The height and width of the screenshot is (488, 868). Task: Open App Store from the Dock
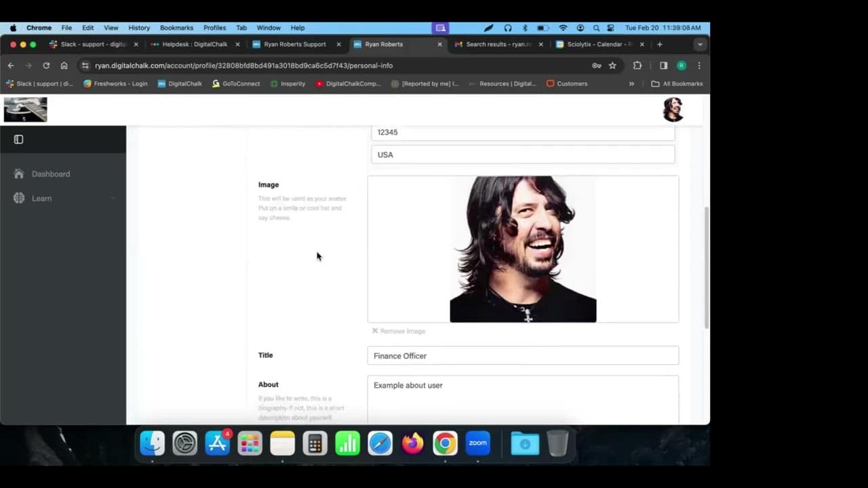coord(217,444)
